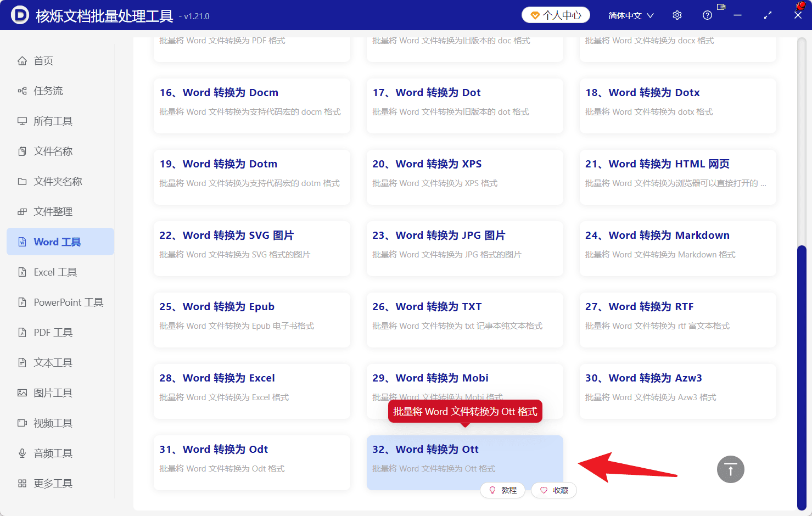812x516 pixels.
Task: Open PowerPoint 工具 section
Action: [60, 302]
